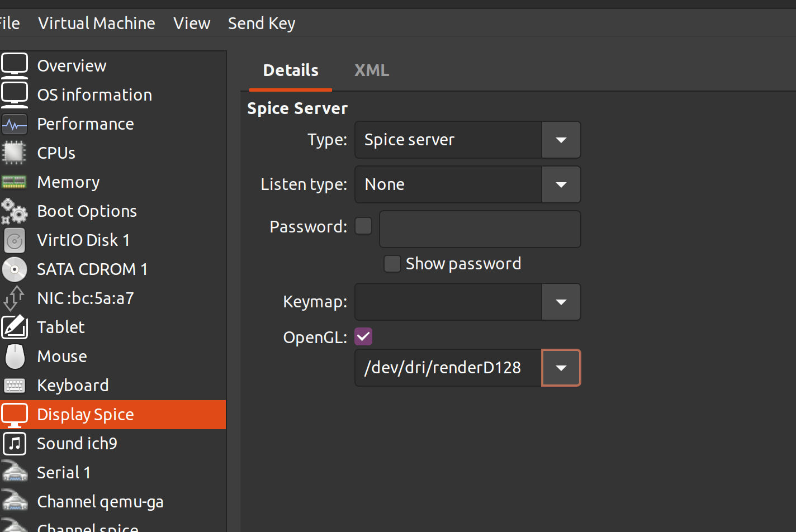Open Boot Options gears icon

[x=15, y=211]
